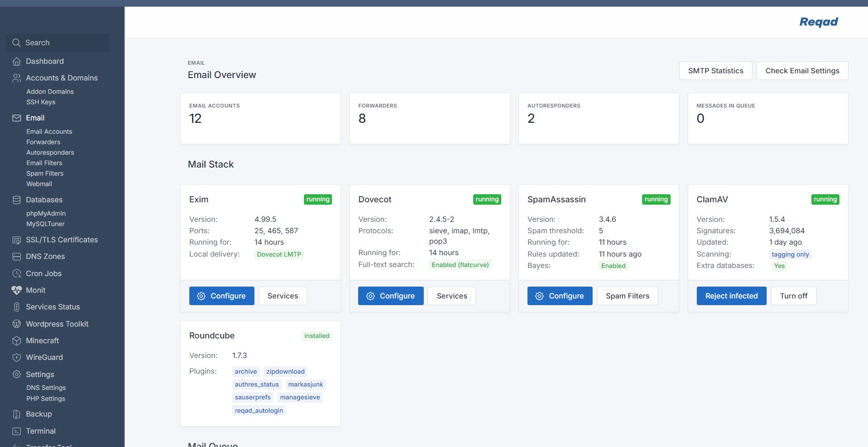Open SSH Keys submenu link
Screen dimensions: 868x447
coord(41,102)
